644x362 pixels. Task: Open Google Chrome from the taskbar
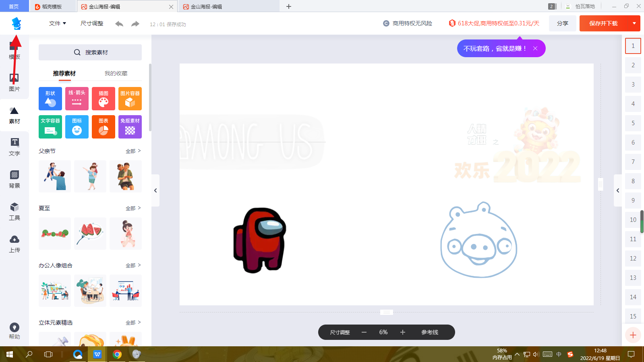coord(117,354)
